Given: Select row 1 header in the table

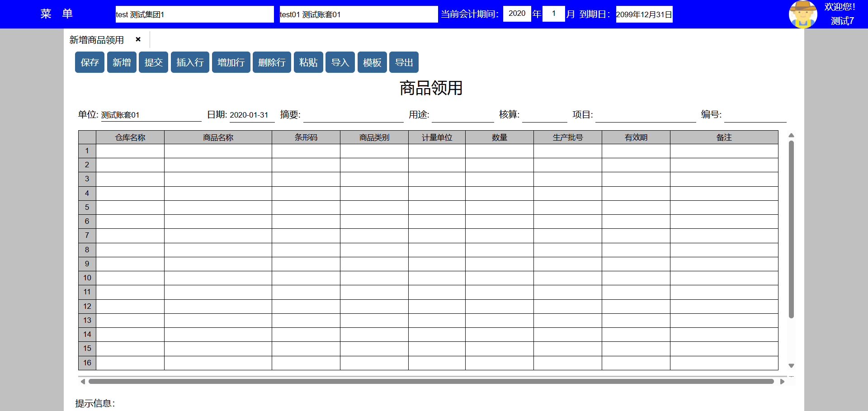Looking at the screenshot, I should click(x=87, y=151).
